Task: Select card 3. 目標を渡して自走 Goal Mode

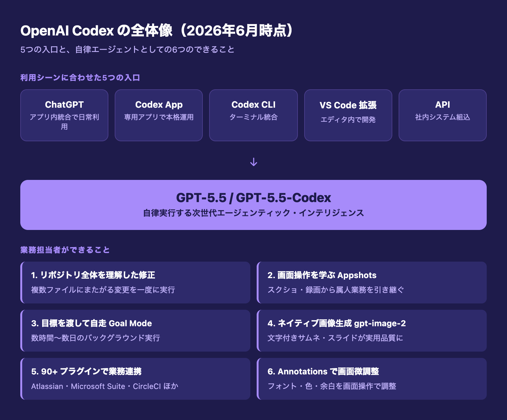Action: pos(135,331)
